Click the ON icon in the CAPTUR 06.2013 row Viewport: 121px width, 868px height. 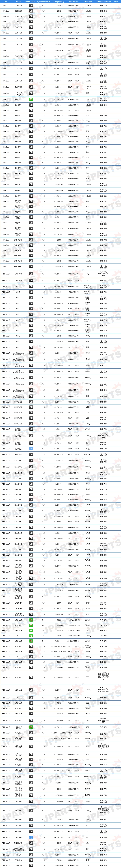[x=31, y=274]
